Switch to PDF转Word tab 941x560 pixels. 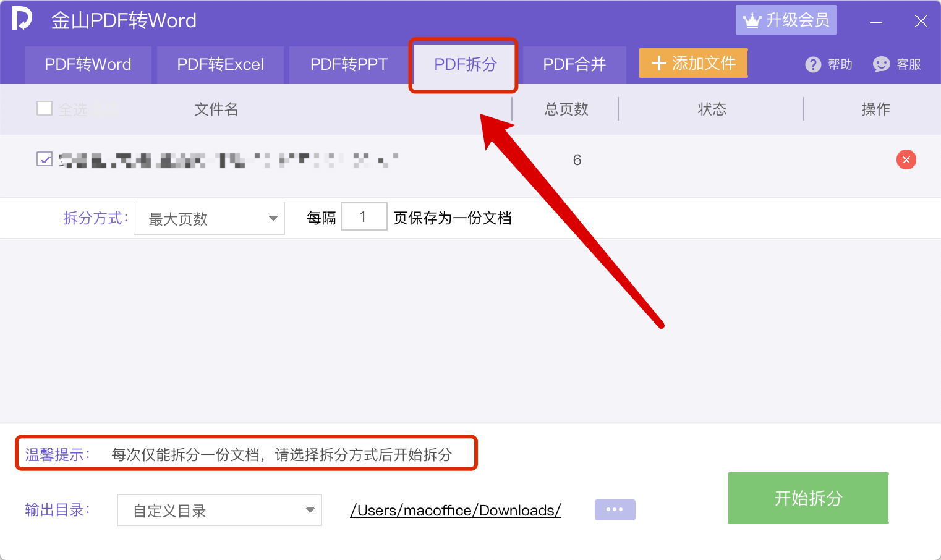[88, 65]
